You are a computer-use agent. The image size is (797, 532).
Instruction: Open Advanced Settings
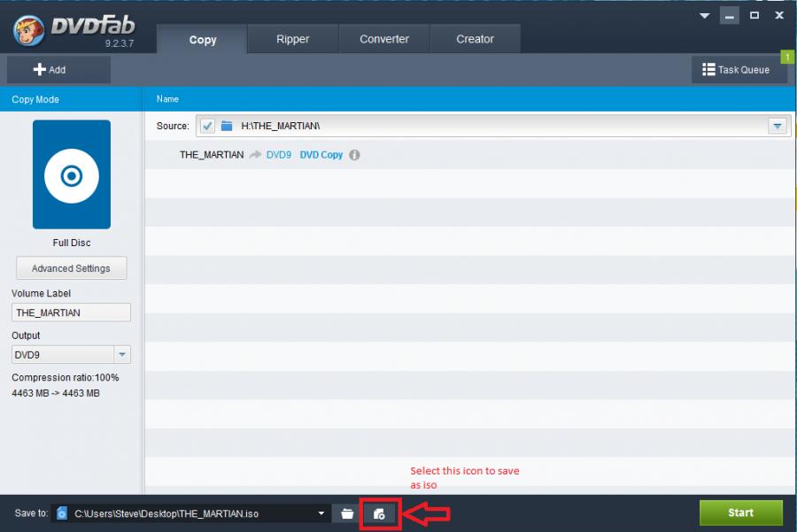coord(71,268)
